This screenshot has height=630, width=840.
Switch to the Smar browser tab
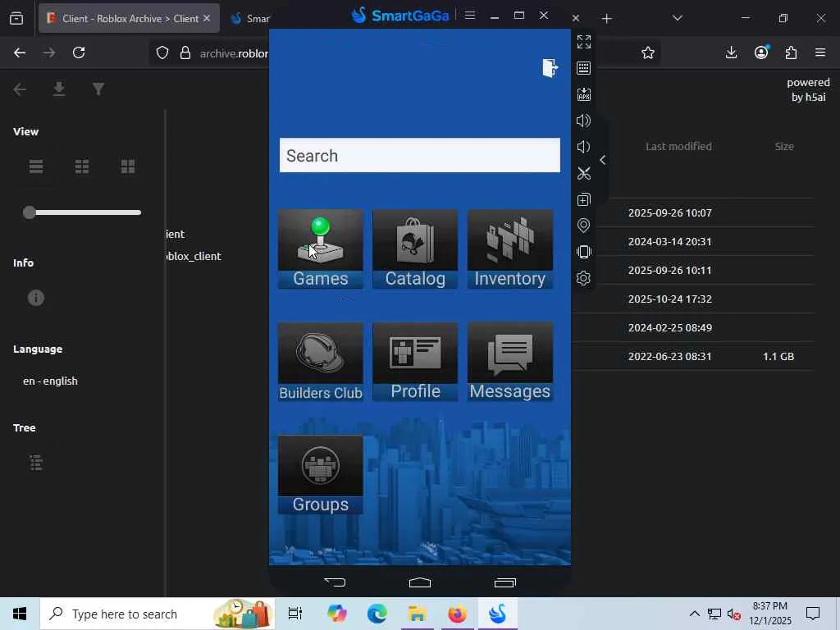point(249,18)
